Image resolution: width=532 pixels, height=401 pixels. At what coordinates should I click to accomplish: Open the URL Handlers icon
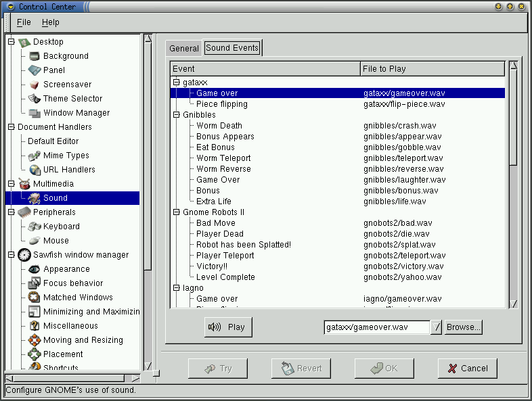(35, 170)
